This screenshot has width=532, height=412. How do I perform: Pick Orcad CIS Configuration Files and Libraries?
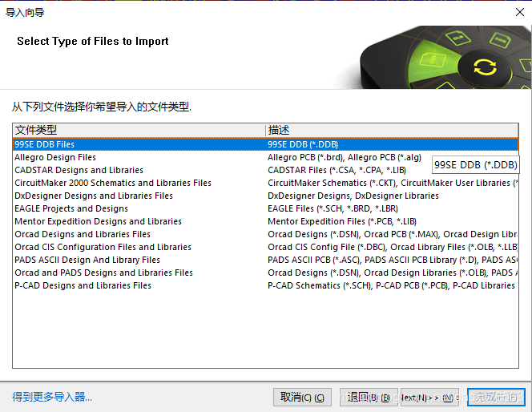(103, 247)
